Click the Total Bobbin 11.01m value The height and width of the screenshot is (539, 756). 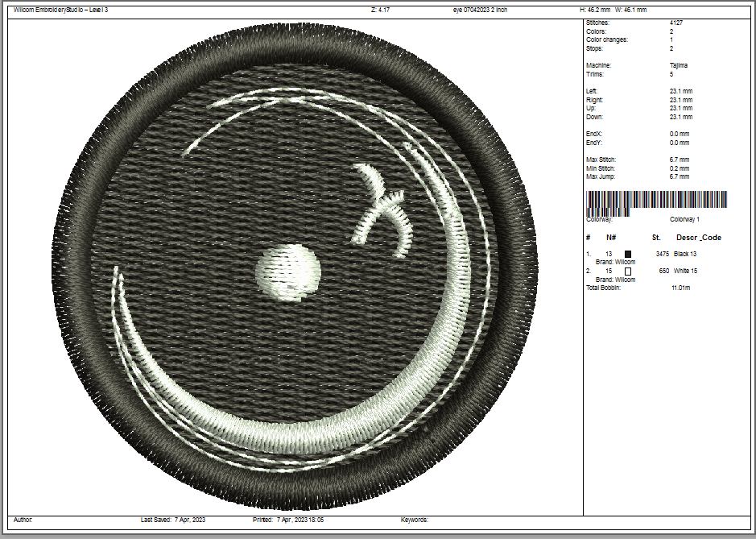point(680,288)
